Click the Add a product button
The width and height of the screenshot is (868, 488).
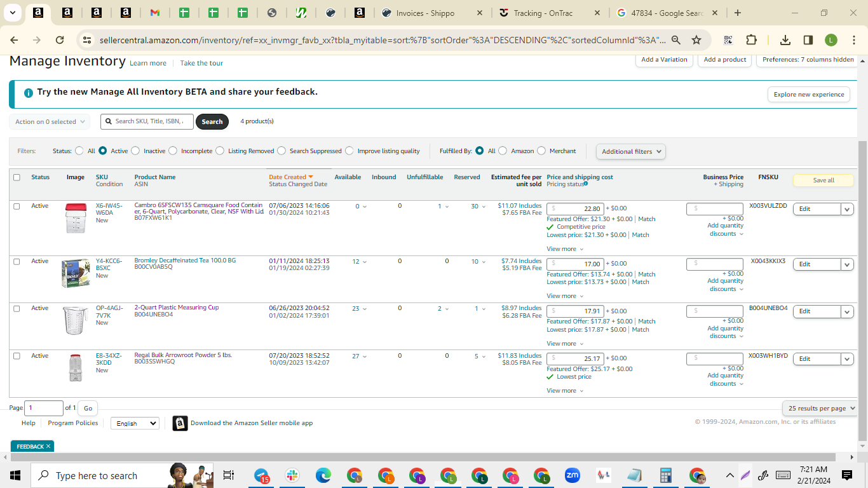click(x=725, y=60)
